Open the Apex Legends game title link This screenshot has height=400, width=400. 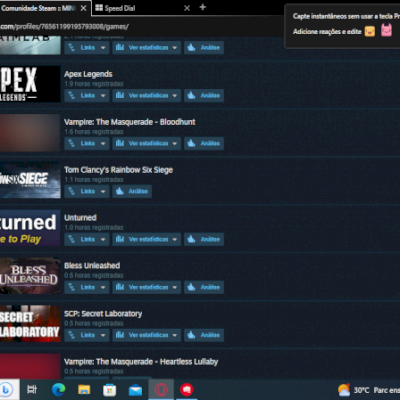[88, 74]
